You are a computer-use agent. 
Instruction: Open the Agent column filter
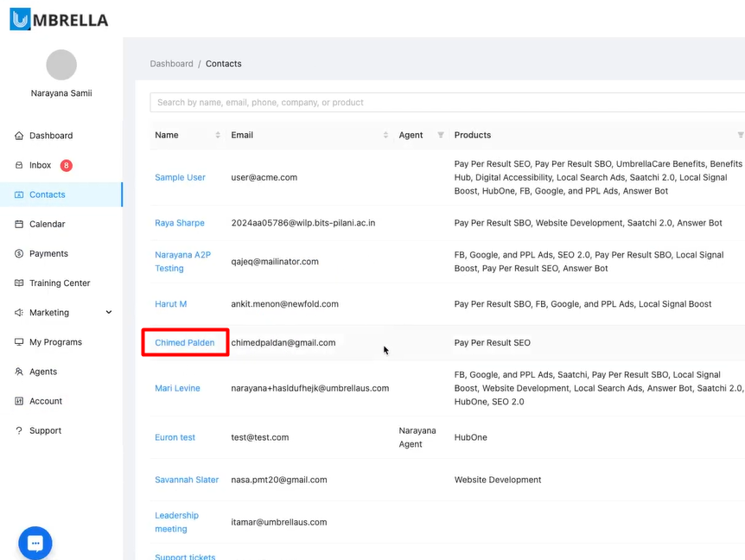(441, 135)
